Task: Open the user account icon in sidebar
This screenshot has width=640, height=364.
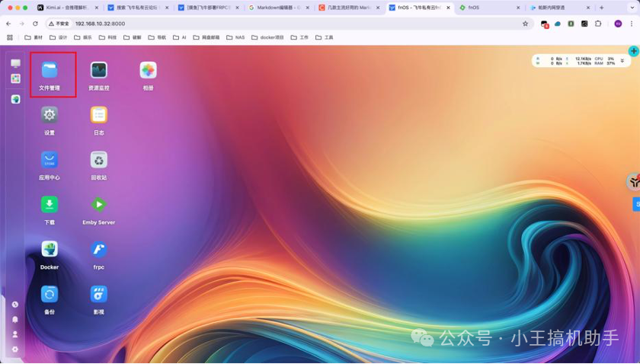Action: pyautogui.click(x=15, y=334)
